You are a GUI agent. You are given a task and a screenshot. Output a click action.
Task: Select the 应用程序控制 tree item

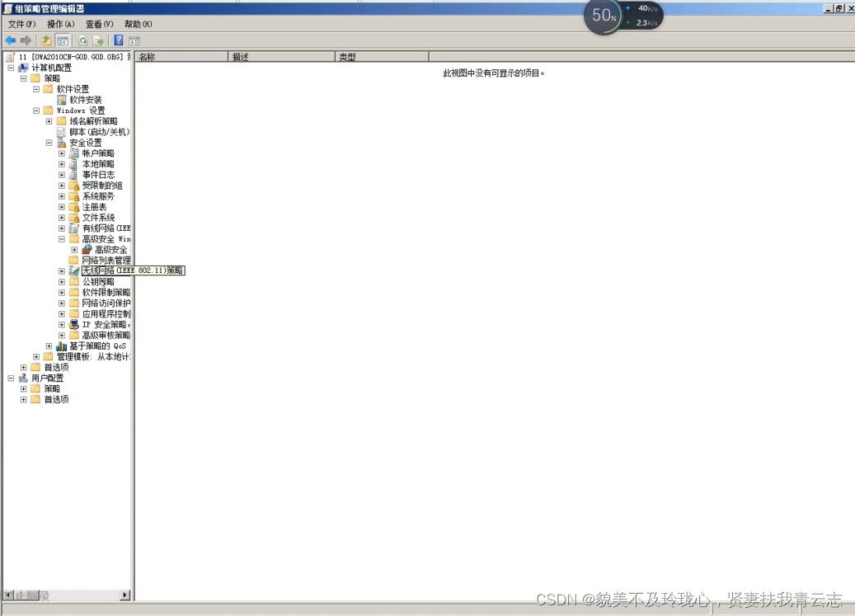click(x=106, y=314)
